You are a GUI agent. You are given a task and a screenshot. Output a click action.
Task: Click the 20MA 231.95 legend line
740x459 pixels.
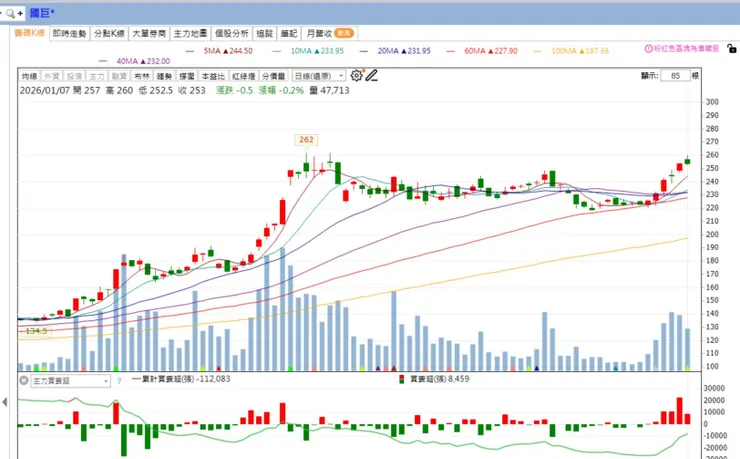click(395, 50)
